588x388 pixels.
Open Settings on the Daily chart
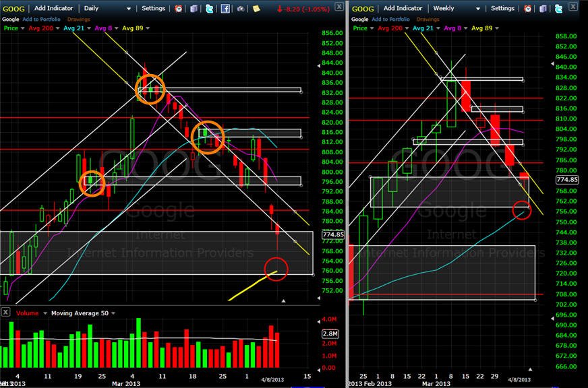point(153,8)
